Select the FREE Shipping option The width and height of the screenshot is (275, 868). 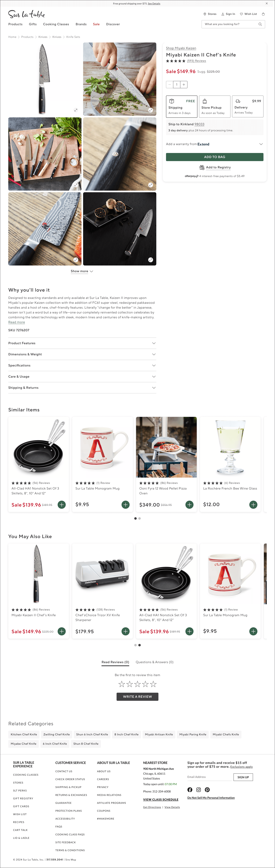point(182,106)
